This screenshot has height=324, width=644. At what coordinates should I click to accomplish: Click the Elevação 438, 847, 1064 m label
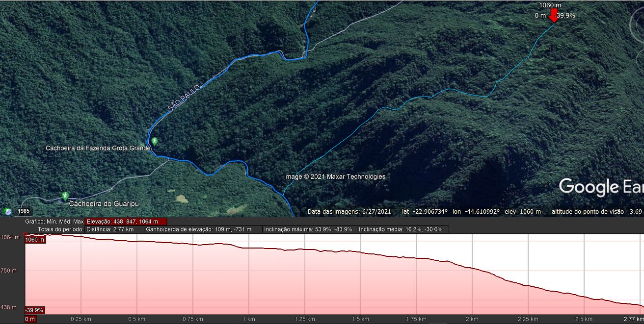[126, 222]
